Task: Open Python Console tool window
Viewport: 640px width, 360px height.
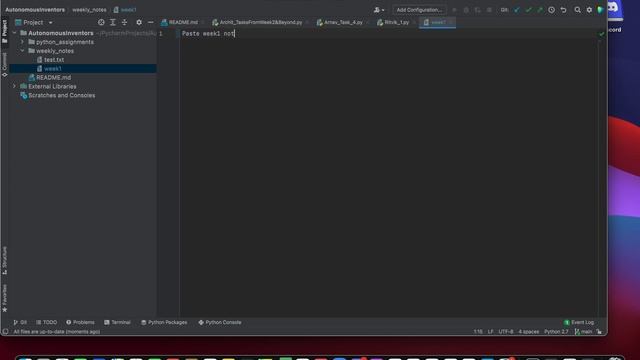Action: (x=220, y=322)
